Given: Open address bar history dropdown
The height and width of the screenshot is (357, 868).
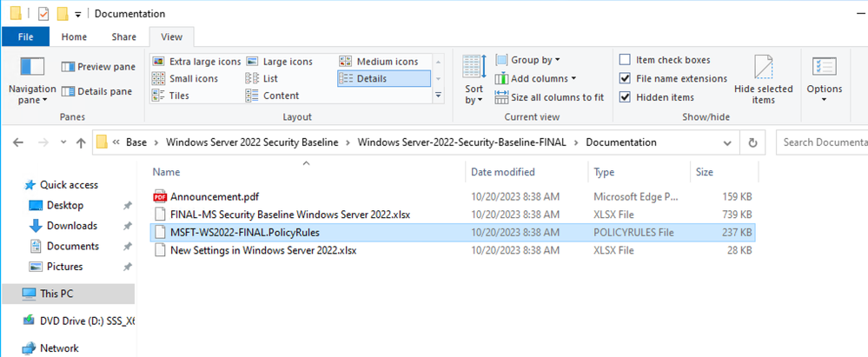Looking at the screenshot, I should click(x=728, y=142).
